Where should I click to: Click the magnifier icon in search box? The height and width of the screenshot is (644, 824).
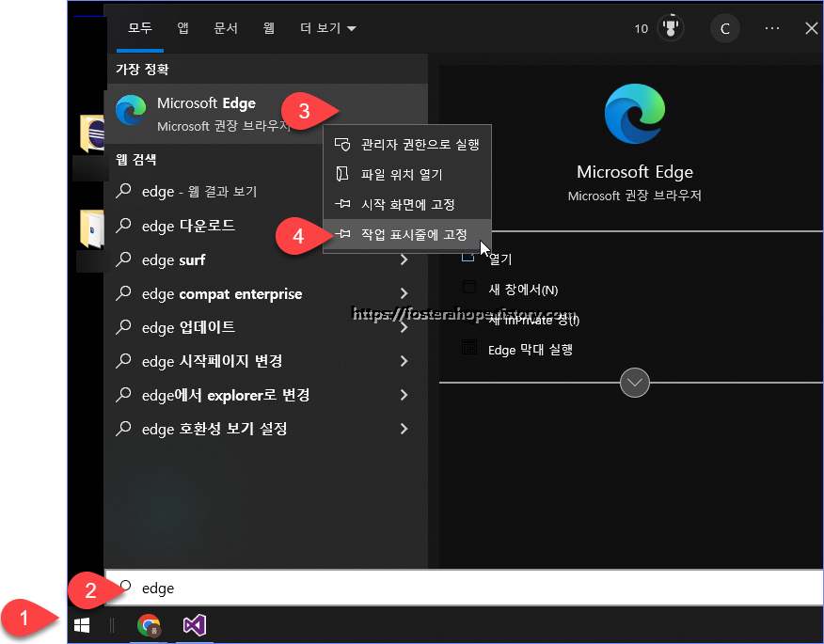pyautogui.click(x=125, y=587)
